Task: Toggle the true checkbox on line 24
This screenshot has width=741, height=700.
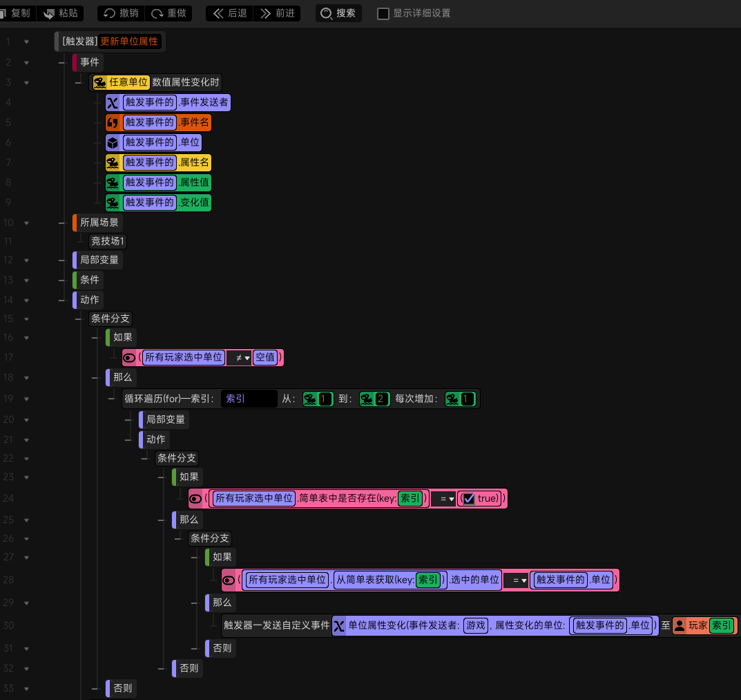Action: pos(469,498)
